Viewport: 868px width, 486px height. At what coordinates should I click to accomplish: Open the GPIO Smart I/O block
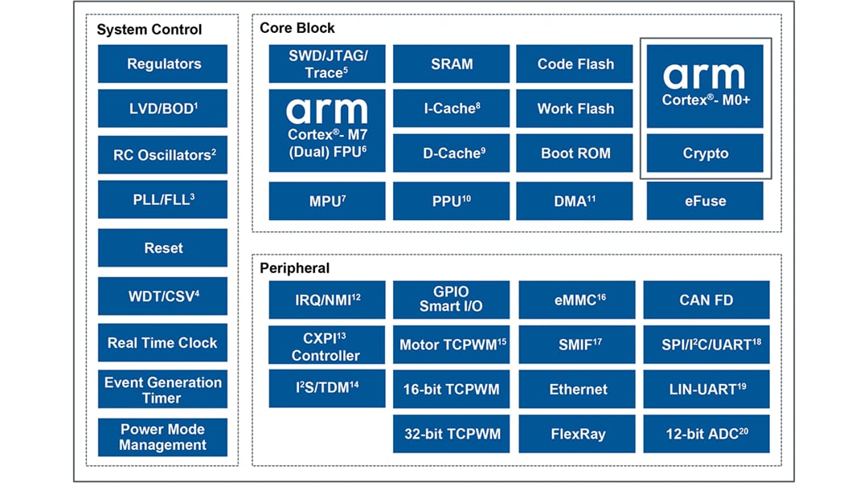[451, 298]
